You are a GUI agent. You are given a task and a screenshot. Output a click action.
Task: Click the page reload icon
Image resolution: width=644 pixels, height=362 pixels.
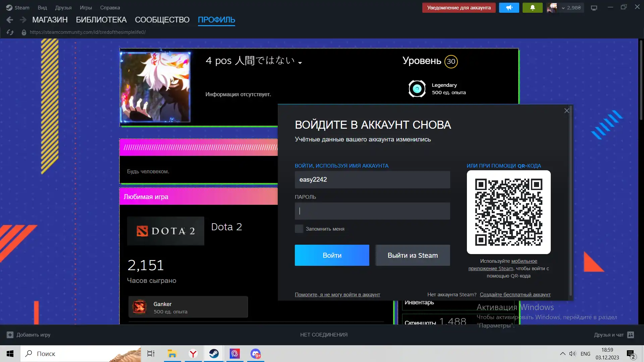(10, 32)
